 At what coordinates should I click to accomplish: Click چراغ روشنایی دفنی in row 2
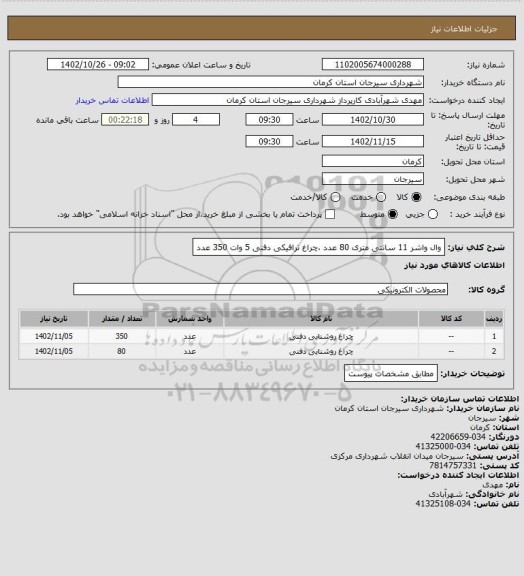coord(321,351)
